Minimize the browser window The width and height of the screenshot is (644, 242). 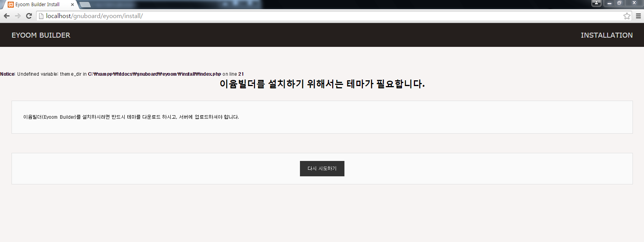click(609, 3)
